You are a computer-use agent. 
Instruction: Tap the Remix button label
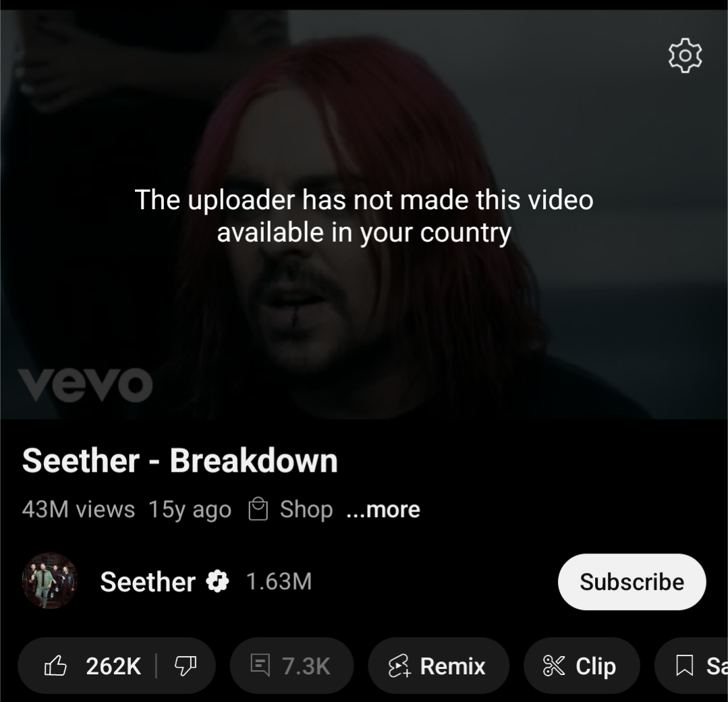[x=453, y=666]
